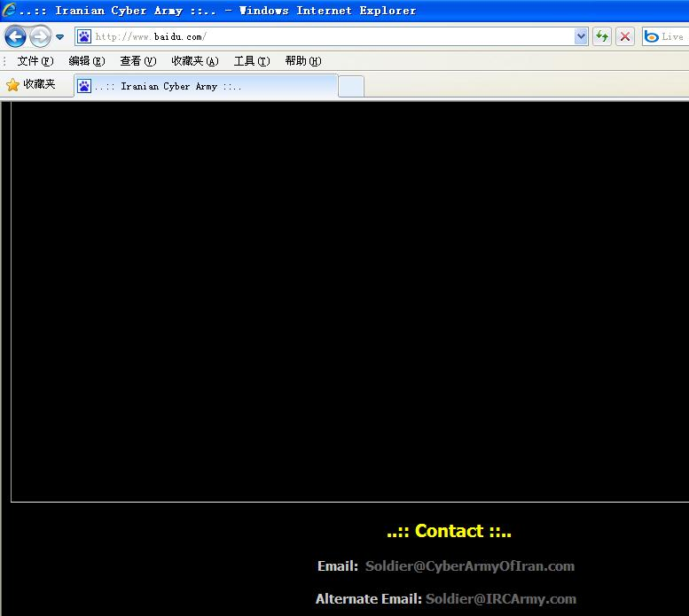The image size is (689, 616).
Task: Click the Contact heading text
Action: [x=449, y=531]
